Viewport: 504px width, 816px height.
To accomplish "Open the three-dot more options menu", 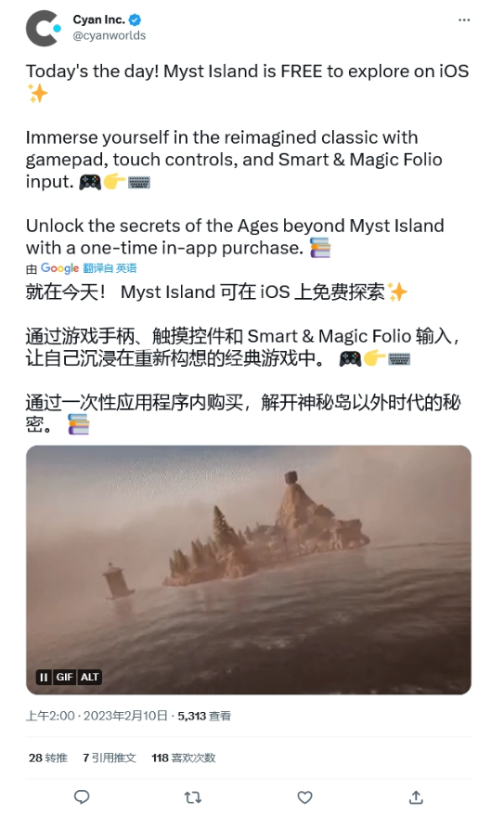I will point(464,19).
